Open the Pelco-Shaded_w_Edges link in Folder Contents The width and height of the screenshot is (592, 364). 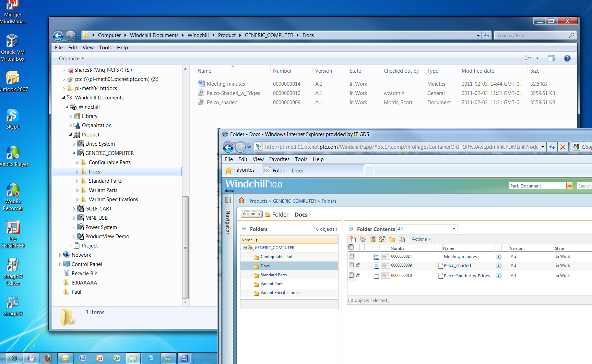467,276
